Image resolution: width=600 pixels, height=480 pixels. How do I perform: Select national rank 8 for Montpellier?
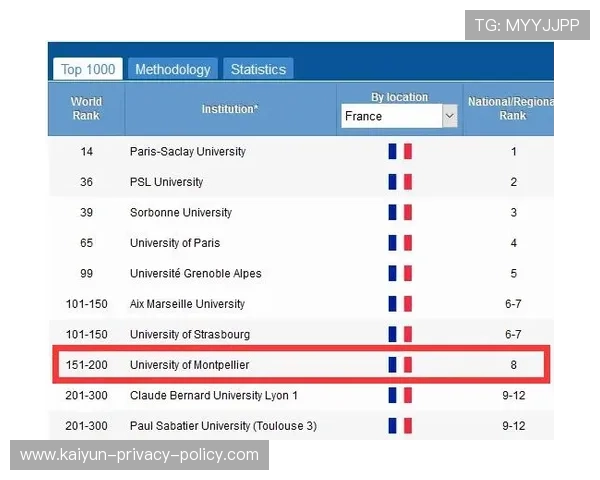coord(514,365)
